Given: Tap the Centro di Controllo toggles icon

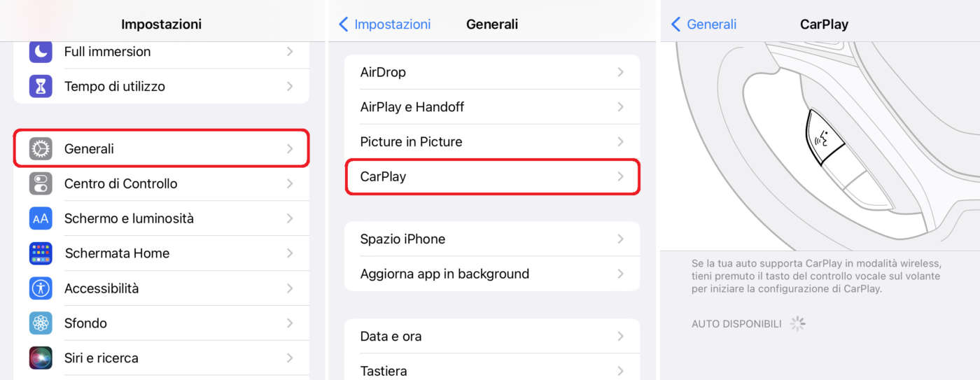Looking at the screenshot, I should pyautogui.click(x=41, y=184).
